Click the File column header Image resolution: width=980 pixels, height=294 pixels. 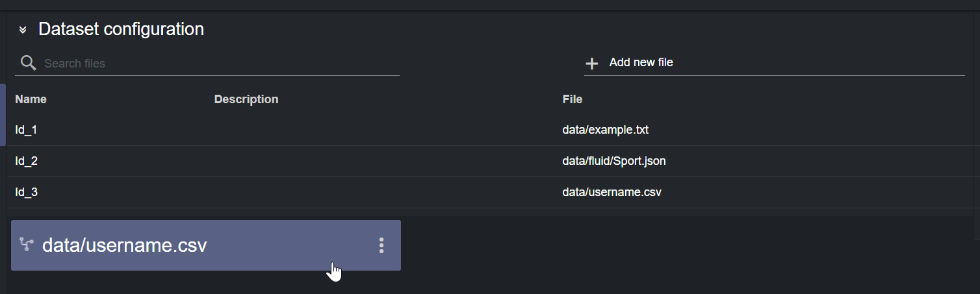coord(572,99)
